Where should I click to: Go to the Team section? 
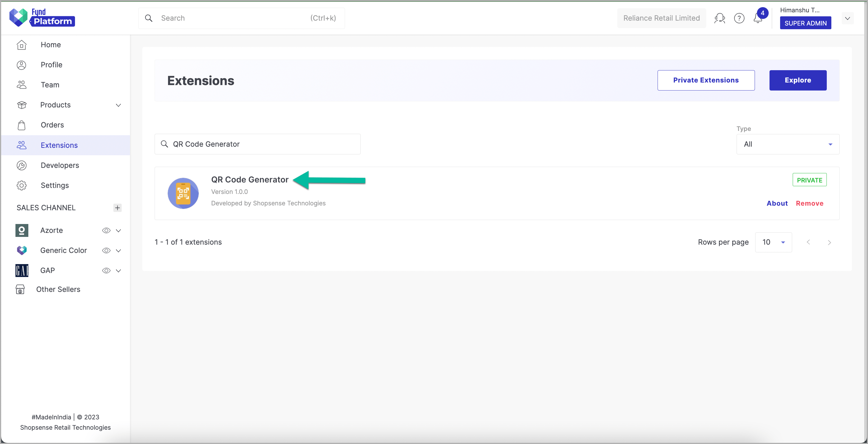point(50,85)
